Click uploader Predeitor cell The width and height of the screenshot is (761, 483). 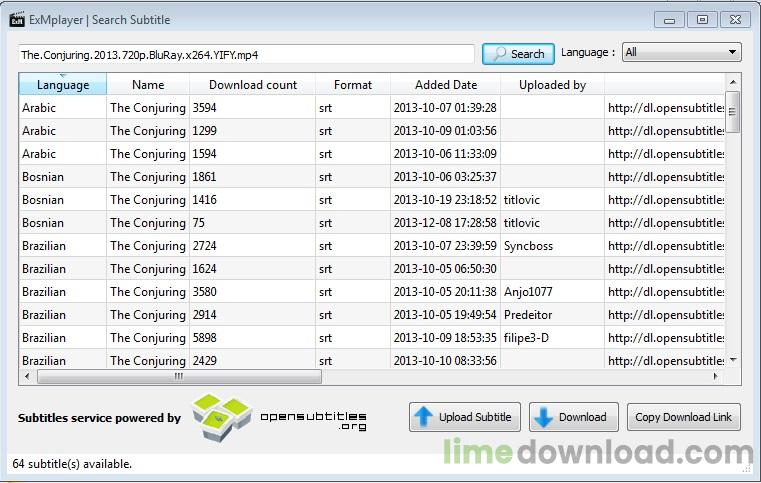point(552,315)
